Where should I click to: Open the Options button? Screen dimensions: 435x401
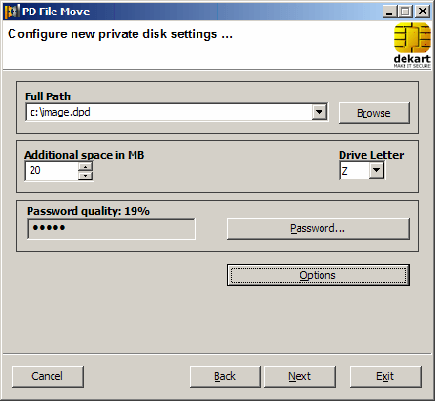tap(318, 275)
